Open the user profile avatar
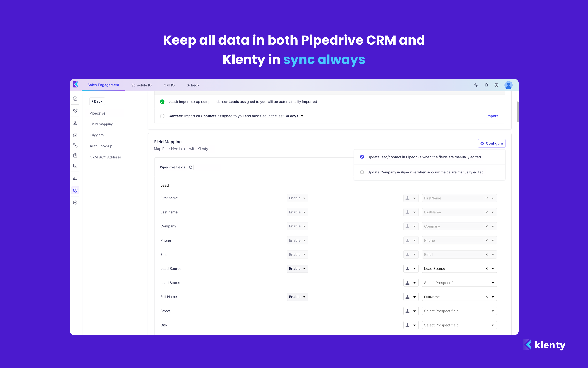 (x=508, y=85)
